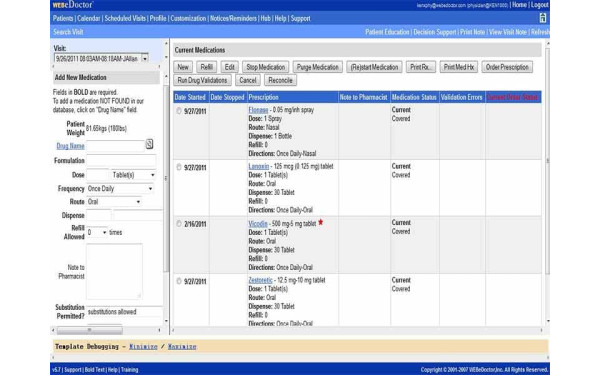Click the Reconcile button
Viewport: 600px width, 375px height.
tap(280, 80)
